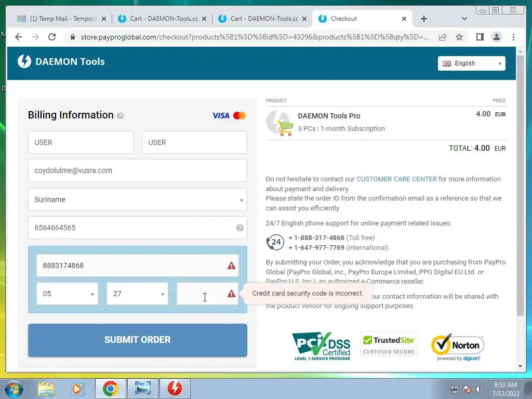Click the 24-hour phone support icon
This screenshot has width=532, height=399.
(275, 242)
